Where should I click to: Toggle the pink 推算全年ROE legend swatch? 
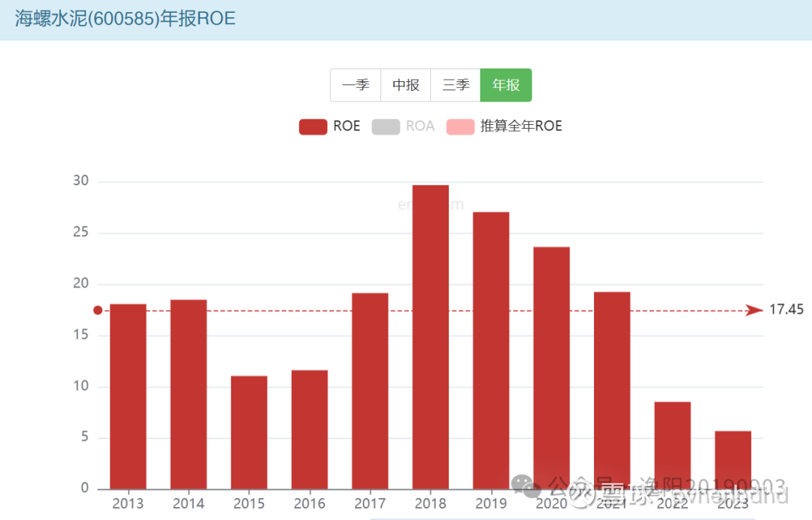coord(460,126)
